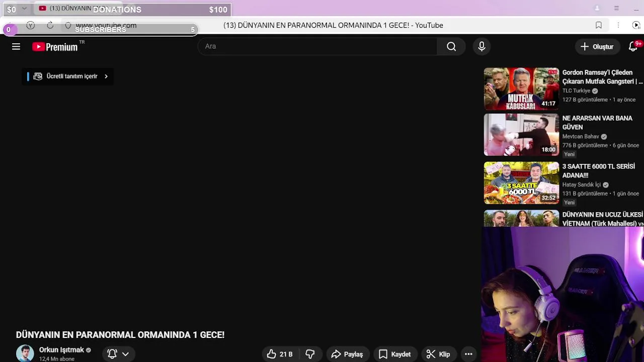Open the Gordon Ramsay'i Çileden video title
This screenshot has width=644, height=362.
602,77
